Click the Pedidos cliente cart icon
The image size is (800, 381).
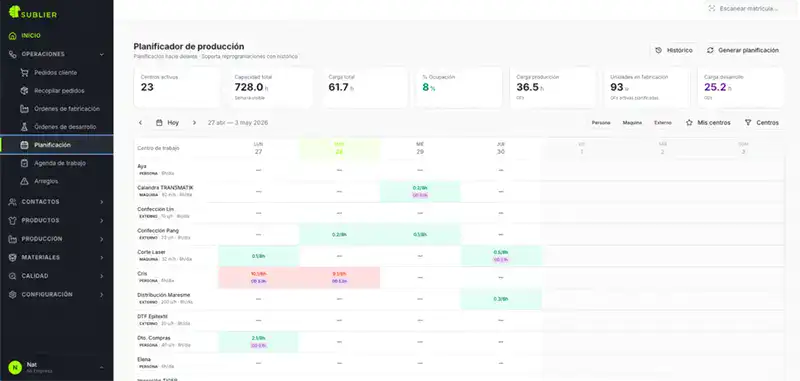click(24, 72)
